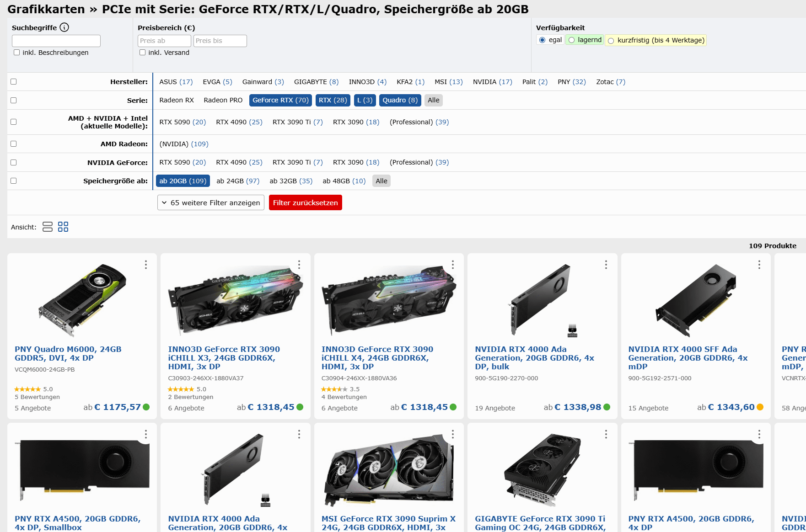Click green availability dot on PNY Quadro M6000
This screenshot has height=532, width=806.
(146, 407)
